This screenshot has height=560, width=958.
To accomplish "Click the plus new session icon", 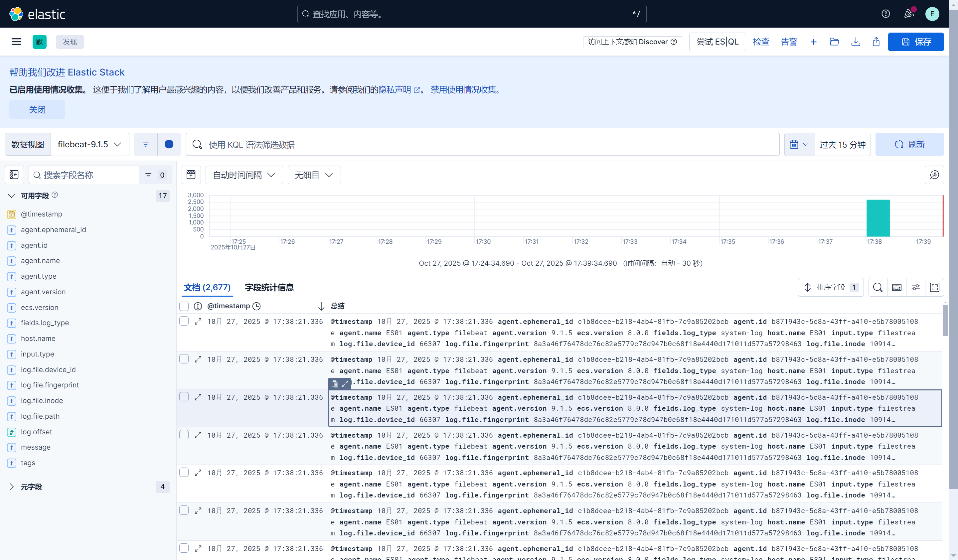I will [813, 42].
